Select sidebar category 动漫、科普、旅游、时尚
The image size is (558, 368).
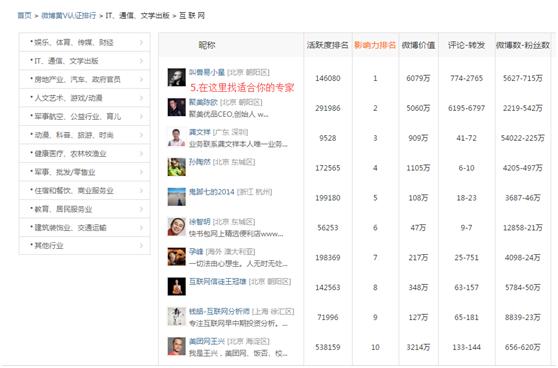85,135
